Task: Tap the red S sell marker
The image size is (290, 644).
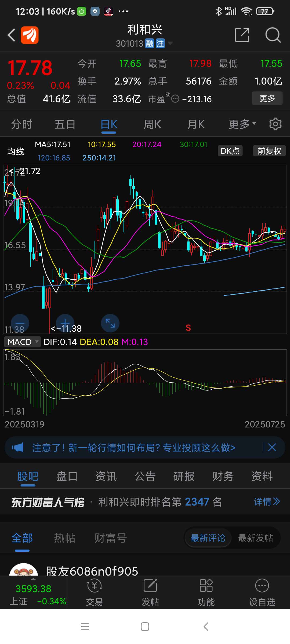Action: point(188,328)
